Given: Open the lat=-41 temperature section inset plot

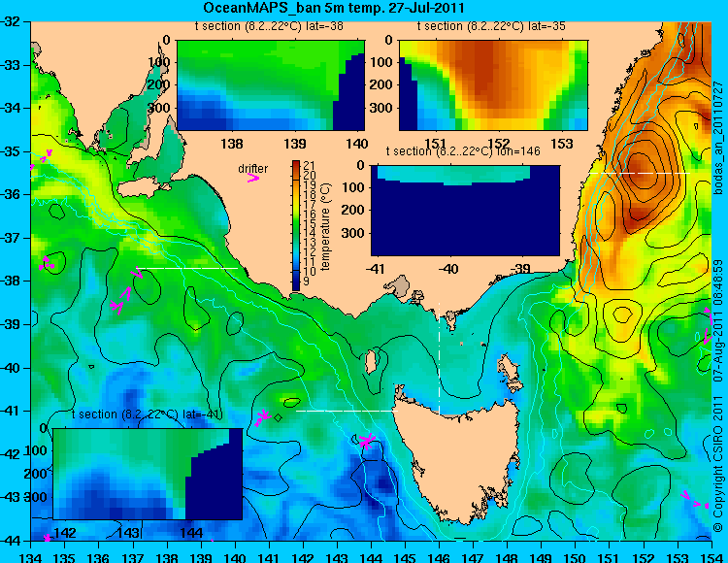Looking at the screenshot, I should (x=148, y=474).
